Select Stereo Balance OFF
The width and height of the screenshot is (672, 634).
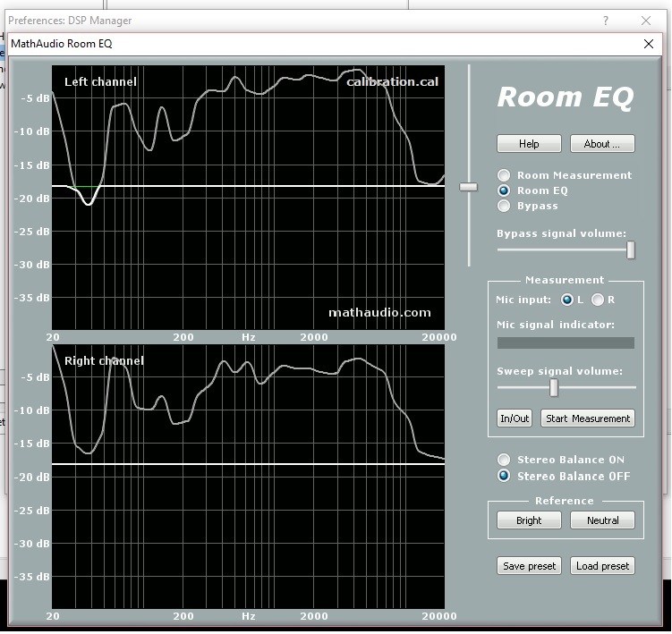click(505, 476)
